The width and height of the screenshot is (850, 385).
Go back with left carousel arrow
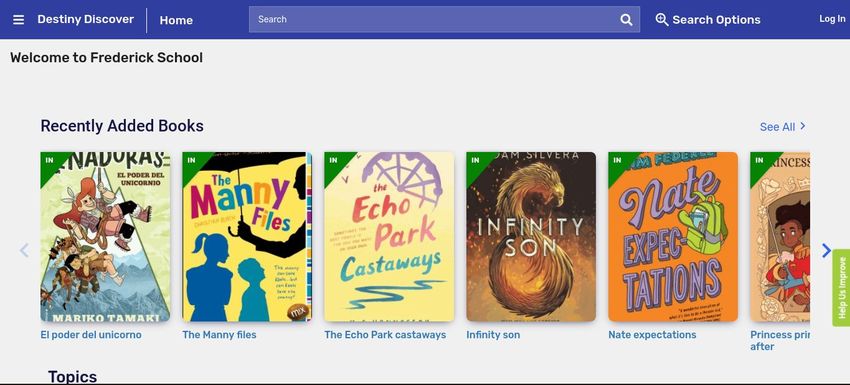(24, 250)
